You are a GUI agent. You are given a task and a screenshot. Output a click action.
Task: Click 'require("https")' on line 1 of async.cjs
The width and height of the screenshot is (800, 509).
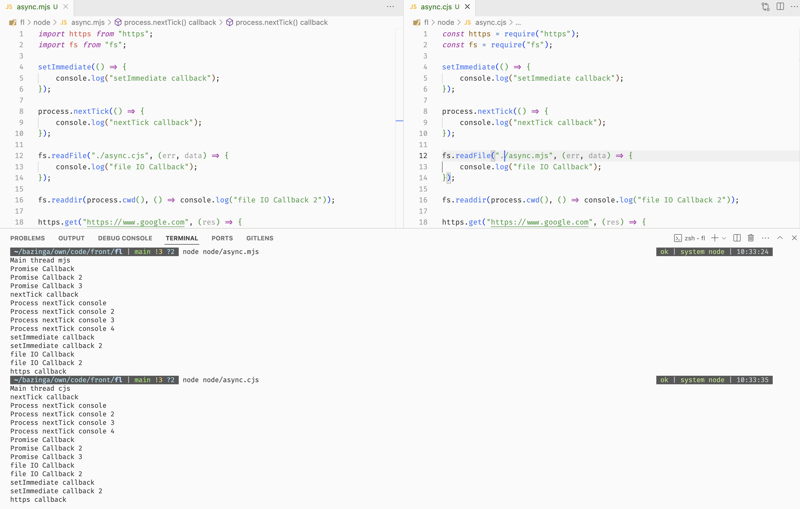(x=539, y=34)
